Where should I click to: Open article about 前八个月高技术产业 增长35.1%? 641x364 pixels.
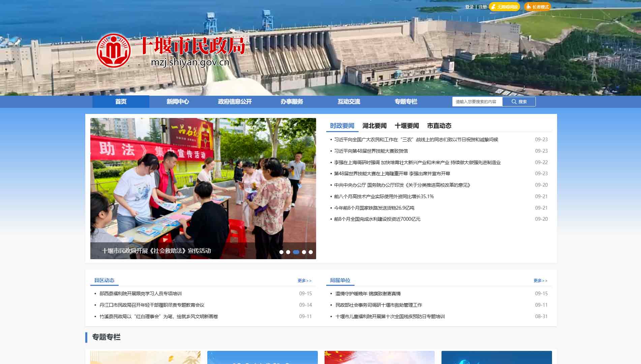pyautogui.click(x=384, y=196)
